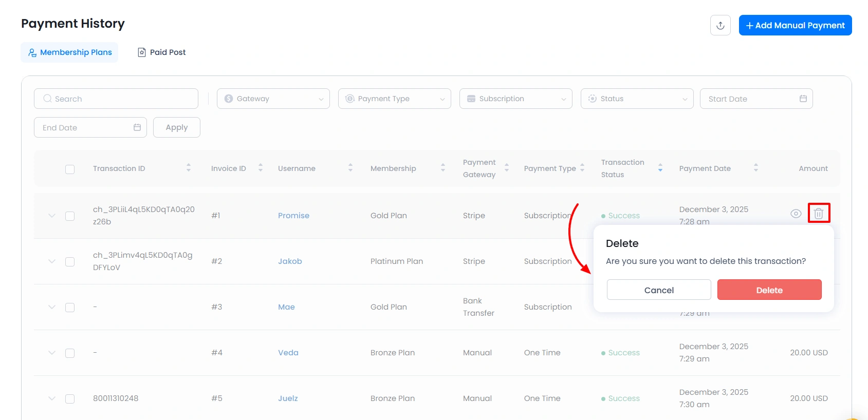Click the Apply filter button

tap(177, 127)
